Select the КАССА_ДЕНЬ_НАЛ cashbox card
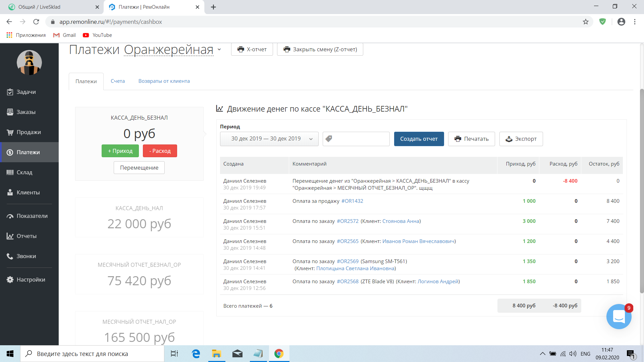 pos(139,217)
